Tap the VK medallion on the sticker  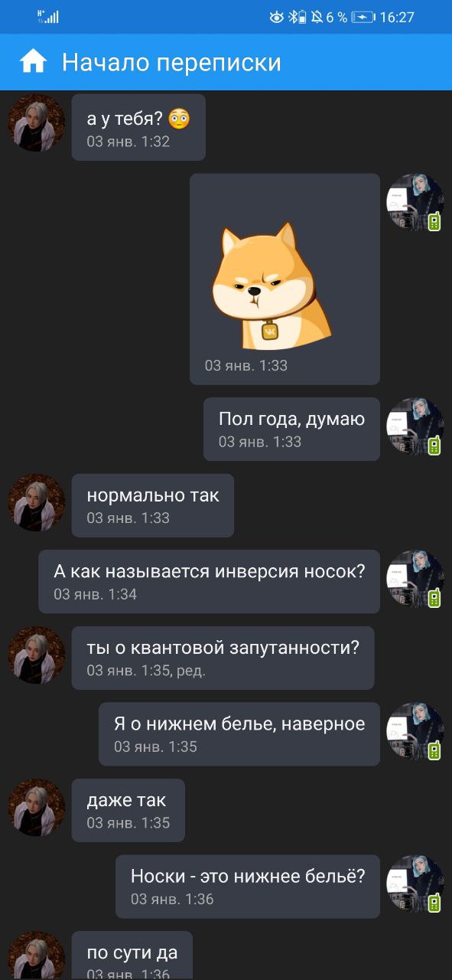coord(270,331)
